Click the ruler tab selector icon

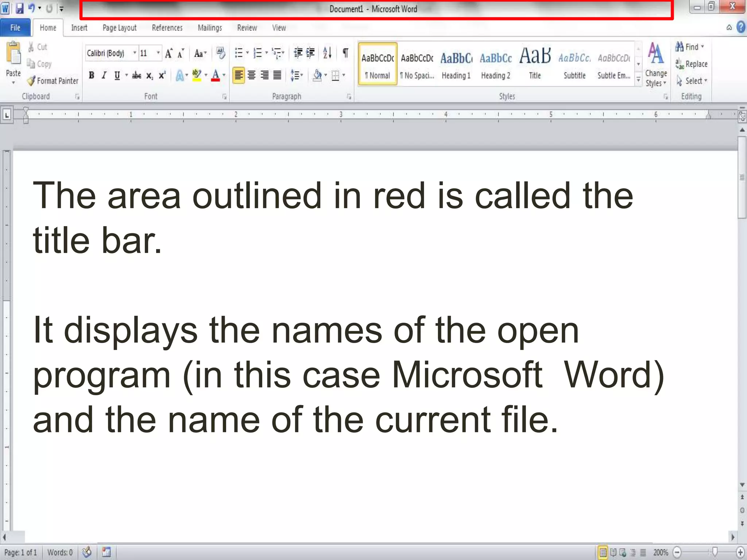click(7, 116)
